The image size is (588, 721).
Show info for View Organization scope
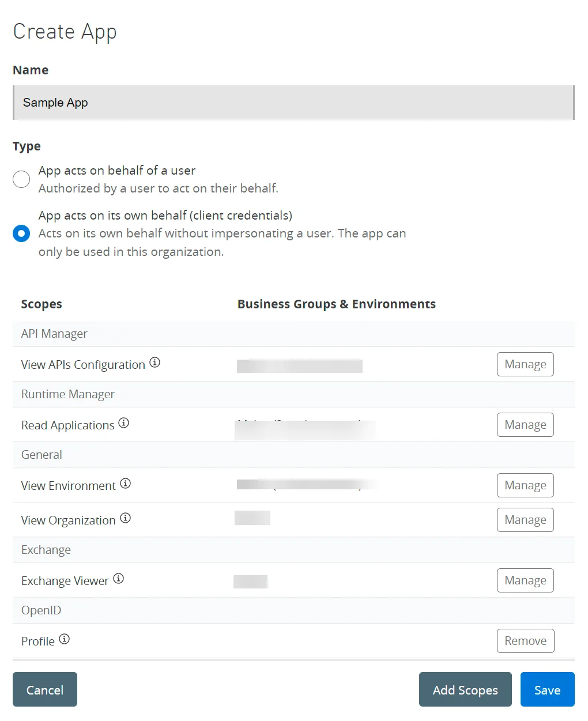(125, 518)
